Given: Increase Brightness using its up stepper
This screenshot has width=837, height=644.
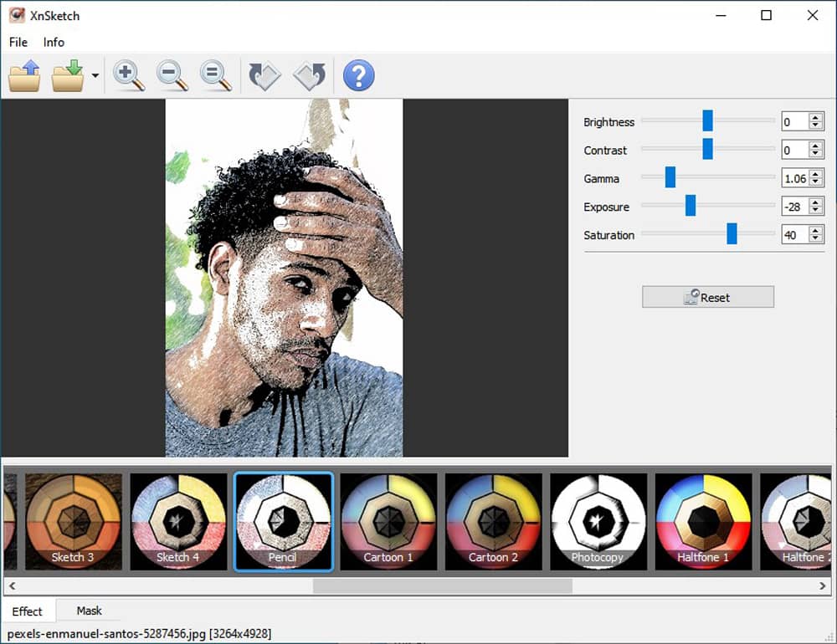Looking at the screenshot, I should (814, 117).
